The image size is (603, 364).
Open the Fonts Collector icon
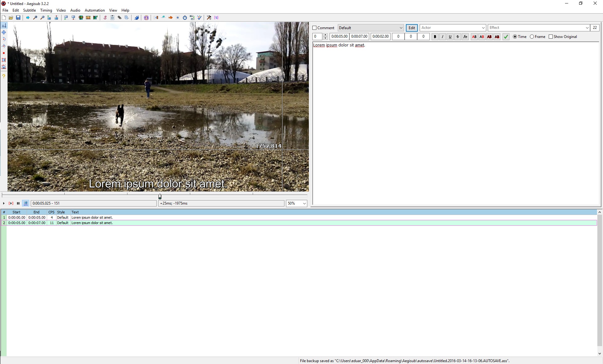pyautogui.click(x=127, y=18)
